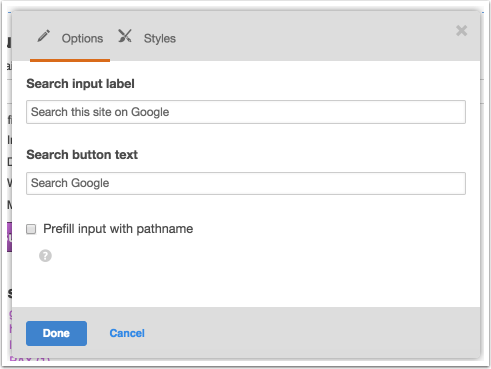Click the pencil icon beside Options
Image resolution: width=491 pixels, height=369 pixels.
pyautogui.click(x=43, y=36)
